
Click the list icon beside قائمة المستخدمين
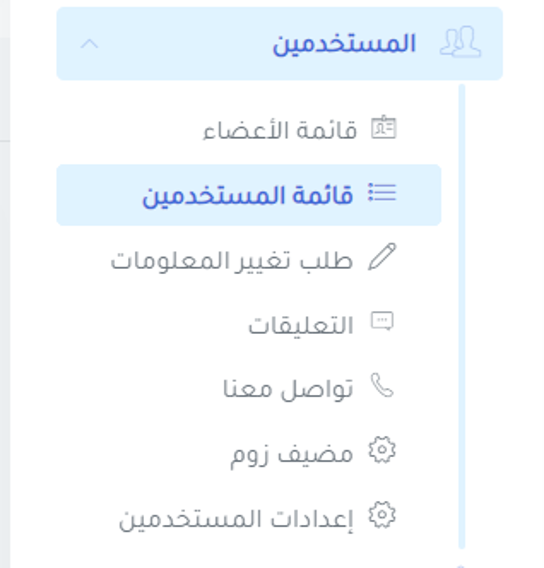(382, 192)
